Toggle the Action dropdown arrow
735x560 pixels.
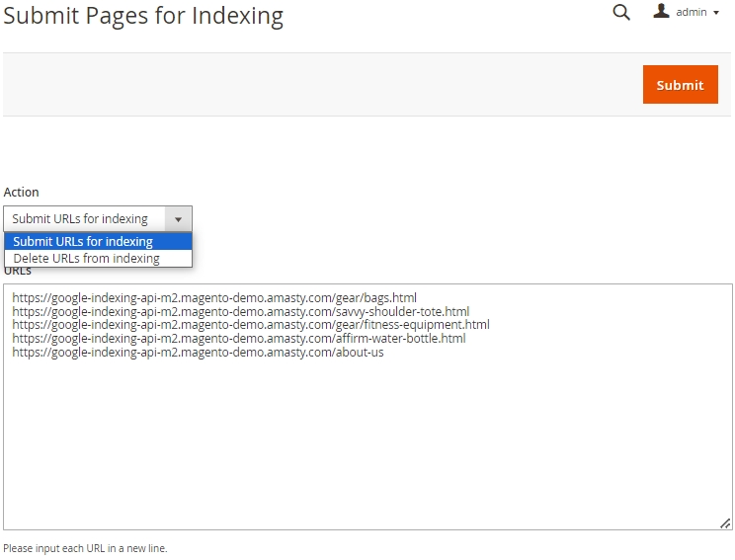point(178,219)
